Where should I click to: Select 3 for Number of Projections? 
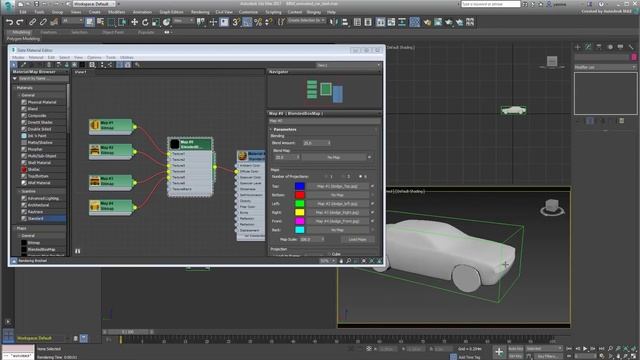click(343, 177)
